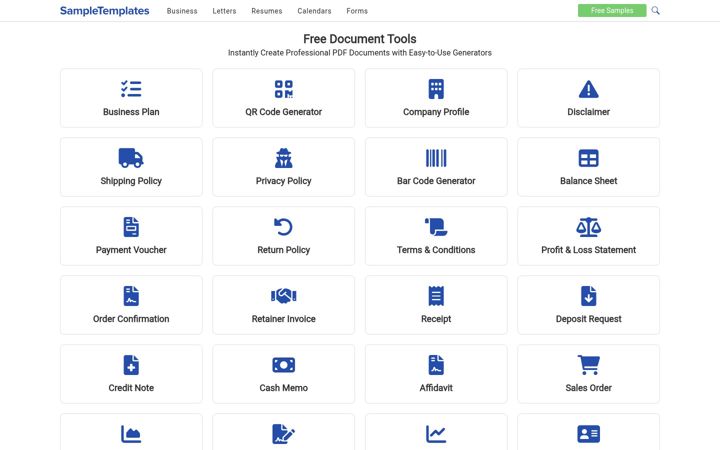Open the Profit & Loss Statement label
720x450 pixels.
[x=588, y=250]
